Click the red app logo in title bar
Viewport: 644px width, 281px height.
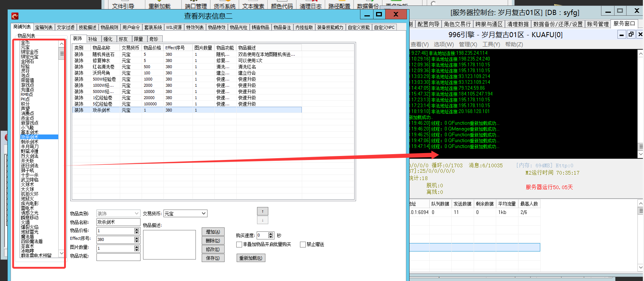coord(15,16)
